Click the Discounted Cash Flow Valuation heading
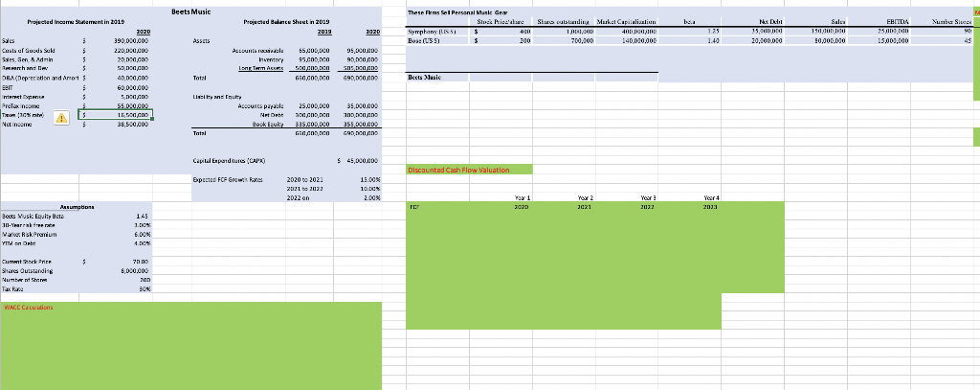The image size is (980, 390). pyautogui.click(x=458, y=170)
